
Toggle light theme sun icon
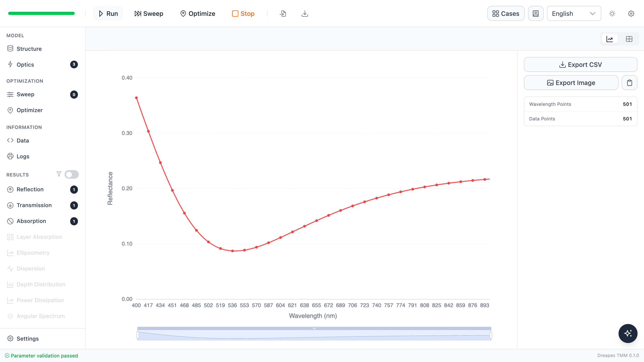(x=612, y=14)
